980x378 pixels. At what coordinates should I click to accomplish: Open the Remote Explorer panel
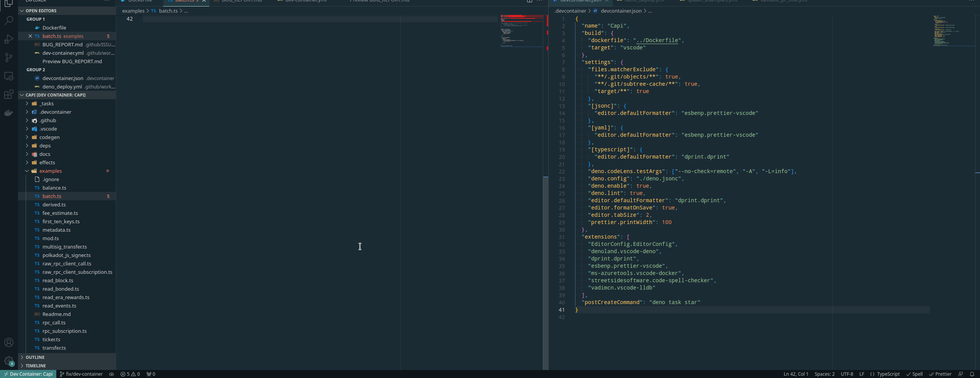point(8,76)
